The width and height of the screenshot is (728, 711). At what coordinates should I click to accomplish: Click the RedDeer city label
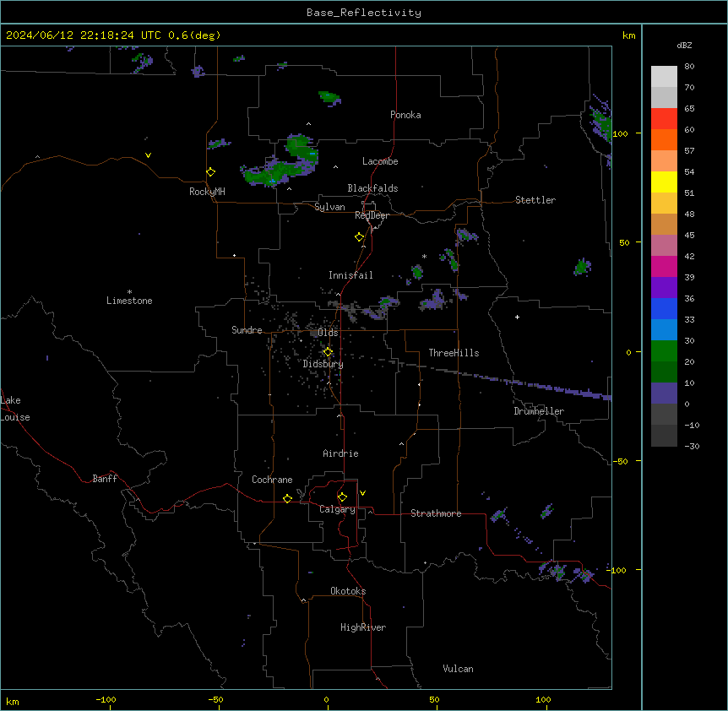[372, 215]
